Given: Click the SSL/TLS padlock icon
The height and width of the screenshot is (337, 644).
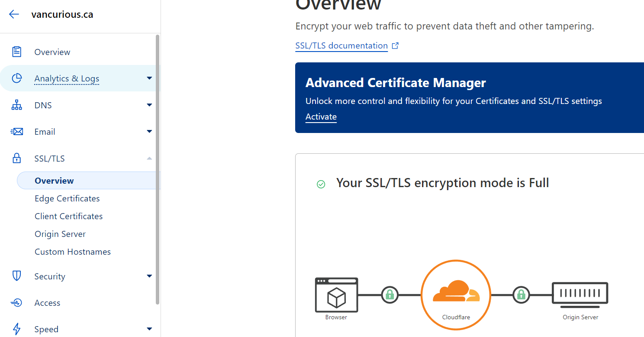Looking at the screenshot, I should click(x=16, y=158).
